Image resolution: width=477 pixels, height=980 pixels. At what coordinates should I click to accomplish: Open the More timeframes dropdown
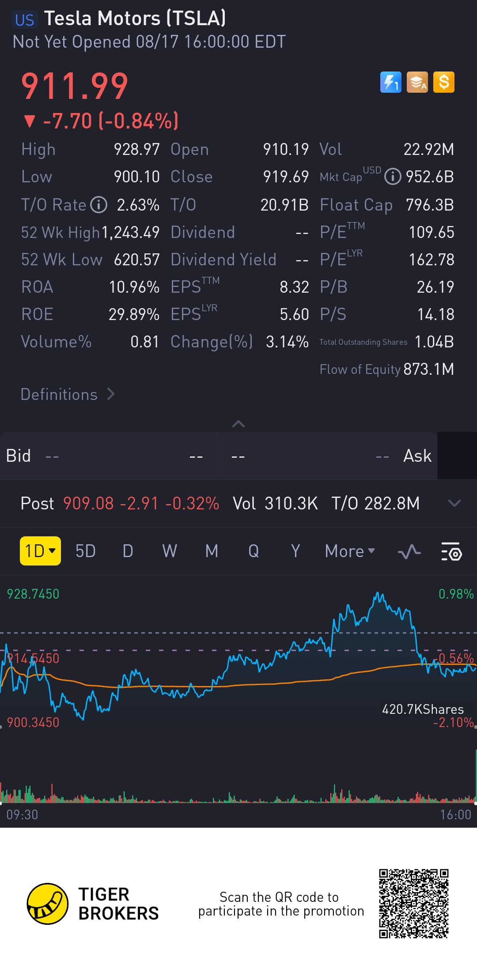tap(350, 551)
